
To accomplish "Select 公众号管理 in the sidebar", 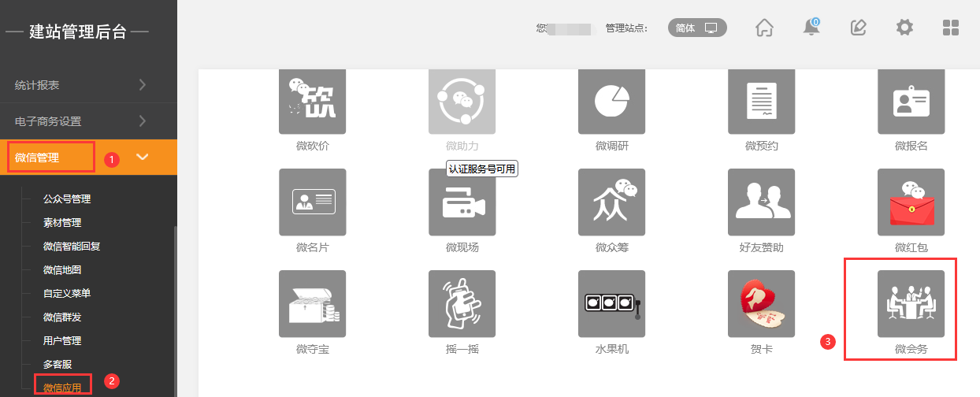I will point(67,199).
